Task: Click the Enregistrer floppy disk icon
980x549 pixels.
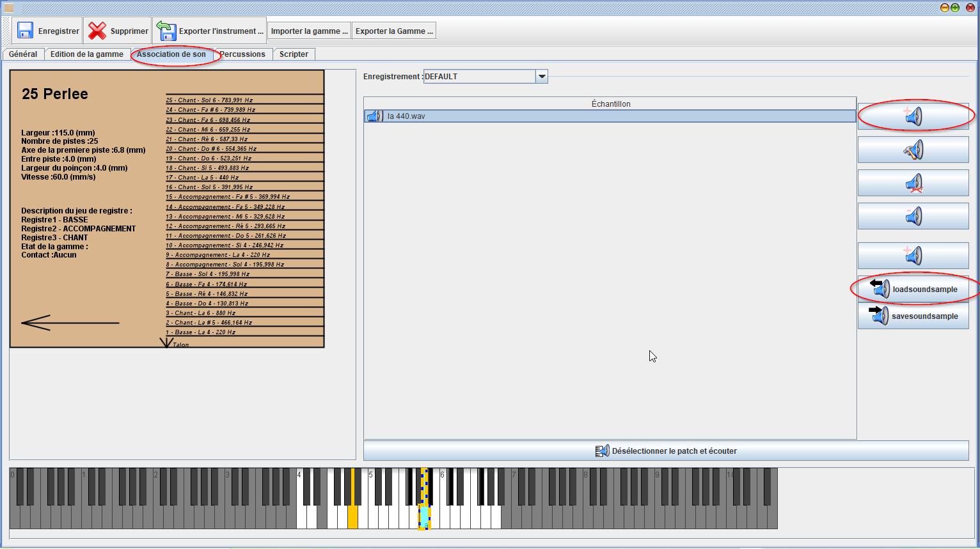Action: coord(26,31)
